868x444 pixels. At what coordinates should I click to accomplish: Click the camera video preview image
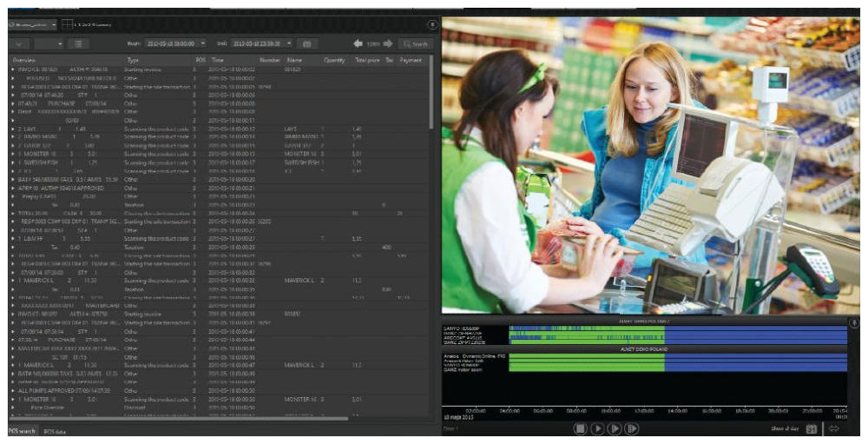click(x=648, y=165)
